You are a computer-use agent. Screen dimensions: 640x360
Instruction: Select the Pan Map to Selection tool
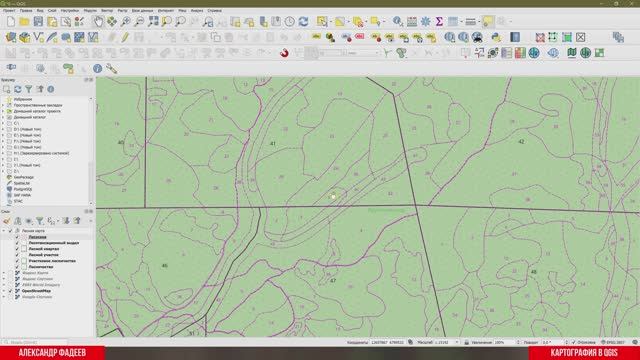tap(111, 22)
